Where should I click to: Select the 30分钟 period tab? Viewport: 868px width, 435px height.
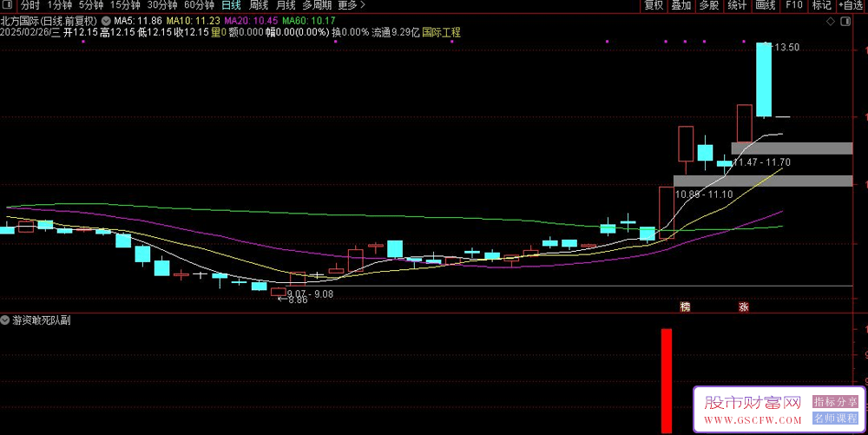pyautogui.click(x=161, y=5)
